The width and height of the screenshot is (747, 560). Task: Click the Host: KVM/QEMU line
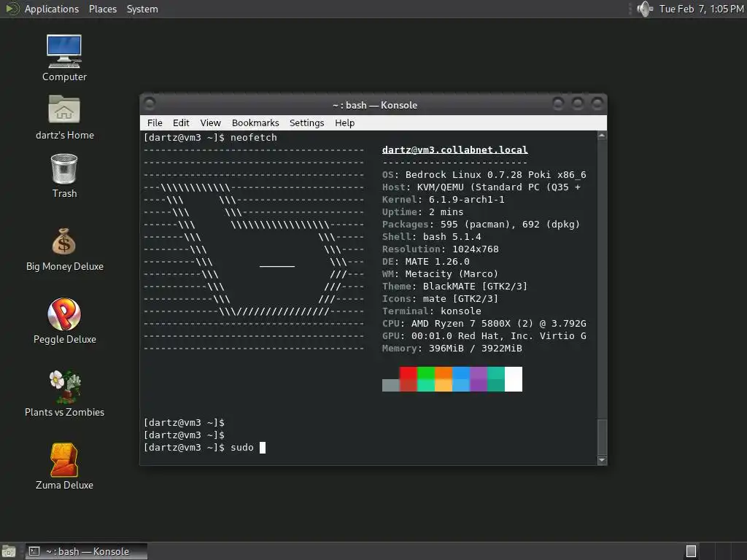(481, 187)
